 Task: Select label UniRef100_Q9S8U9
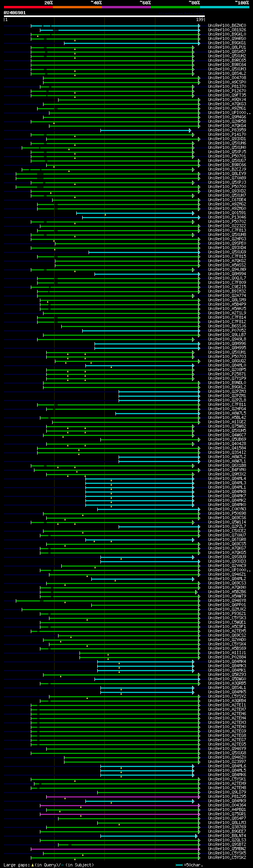click(227, 557)
